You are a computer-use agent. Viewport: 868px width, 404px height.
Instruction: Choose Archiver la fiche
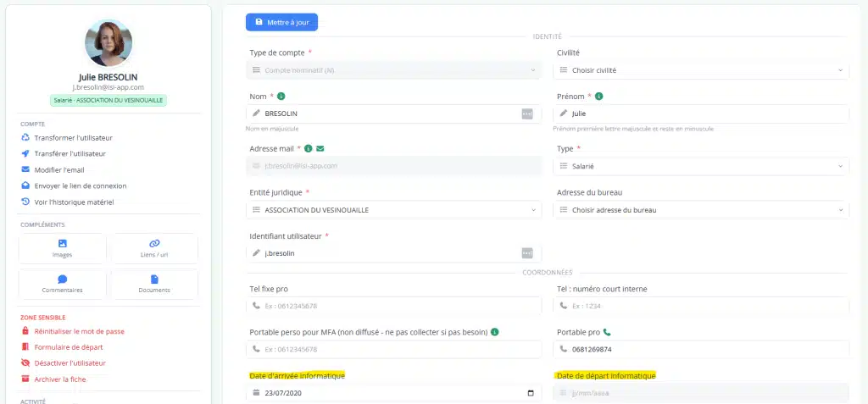(60, 379)
